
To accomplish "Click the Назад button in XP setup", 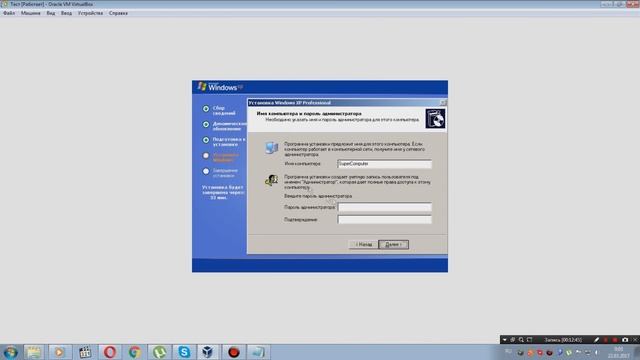I will pyautogui.click(x=363, y=244).
